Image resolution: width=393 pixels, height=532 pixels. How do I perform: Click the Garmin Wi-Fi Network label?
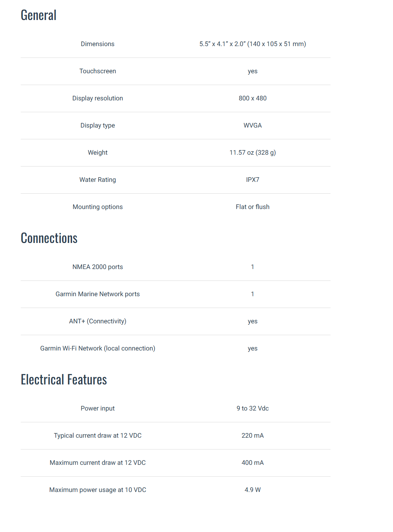(x=97, y=348)
